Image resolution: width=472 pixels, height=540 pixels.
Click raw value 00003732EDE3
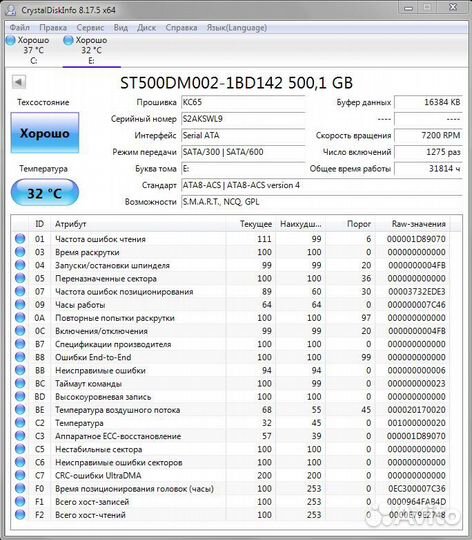tap(417, 291)
